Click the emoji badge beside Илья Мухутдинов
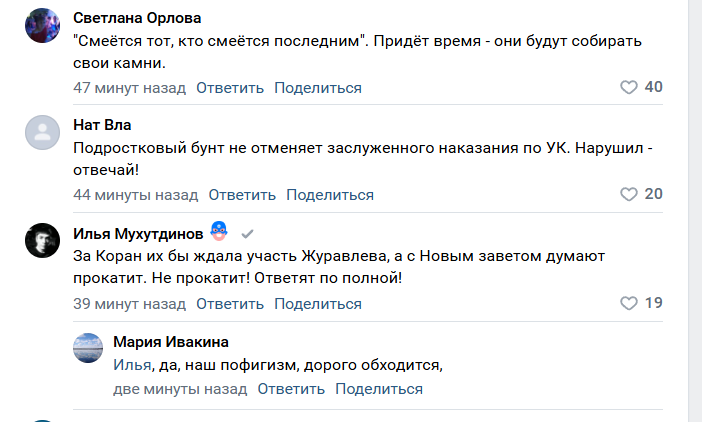The width and height of the screenshot is (702, 422). [221, 233]
